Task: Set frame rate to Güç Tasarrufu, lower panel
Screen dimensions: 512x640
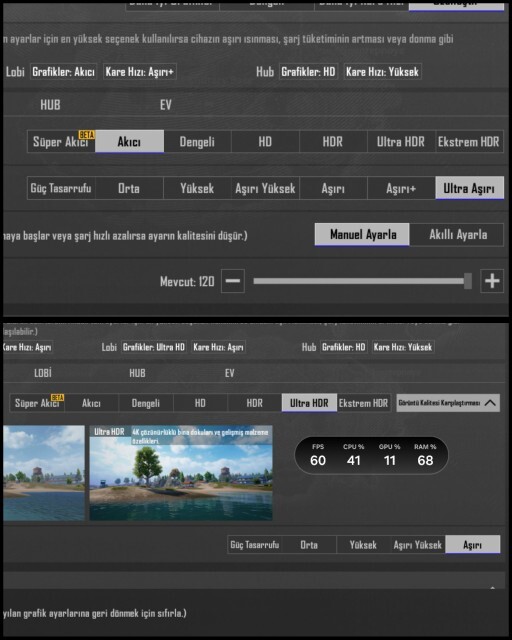Action: point(255,544)
